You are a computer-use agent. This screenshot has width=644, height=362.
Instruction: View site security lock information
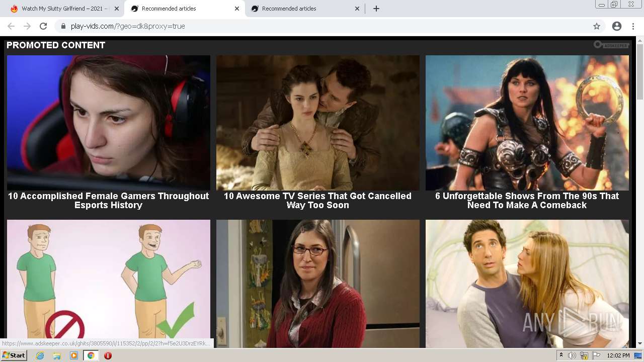click(63, 26)
